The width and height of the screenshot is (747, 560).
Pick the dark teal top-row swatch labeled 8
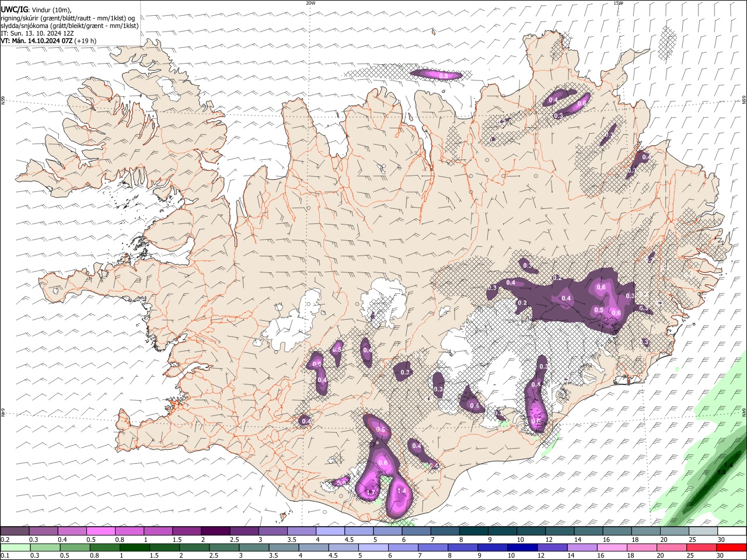point(473,531)
